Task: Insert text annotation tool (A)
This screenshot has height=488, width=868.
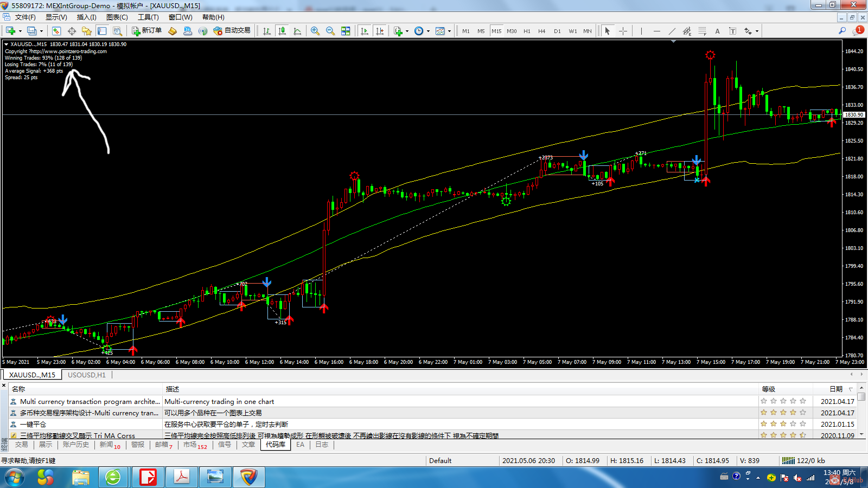Action: pos(717,31)
